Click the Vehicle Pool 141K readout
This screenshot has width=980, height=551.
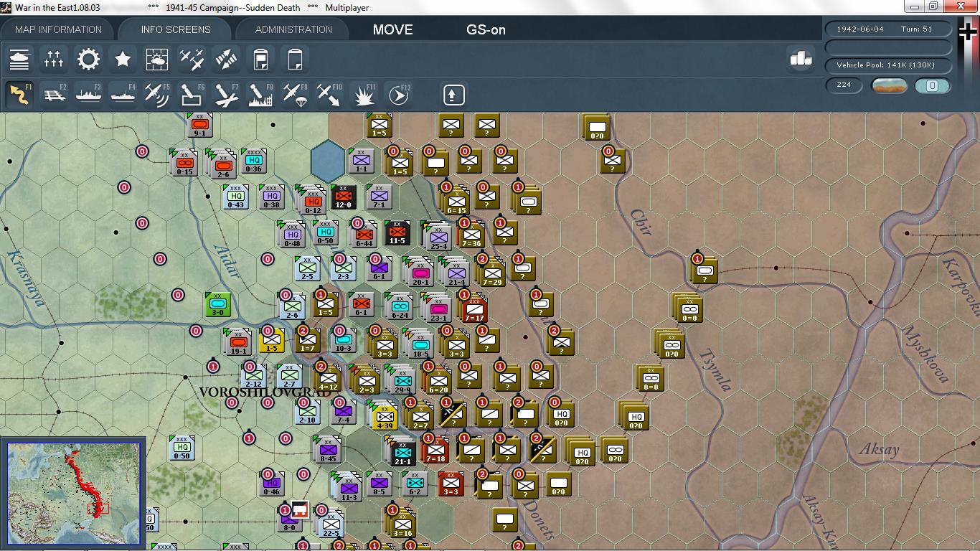(890, 65)
